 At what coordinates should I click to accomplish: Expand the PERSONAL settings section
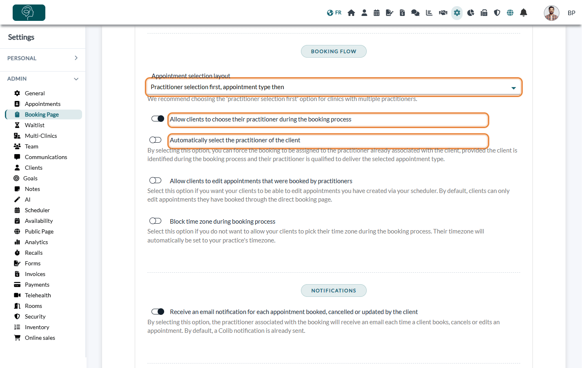point(42,58)
